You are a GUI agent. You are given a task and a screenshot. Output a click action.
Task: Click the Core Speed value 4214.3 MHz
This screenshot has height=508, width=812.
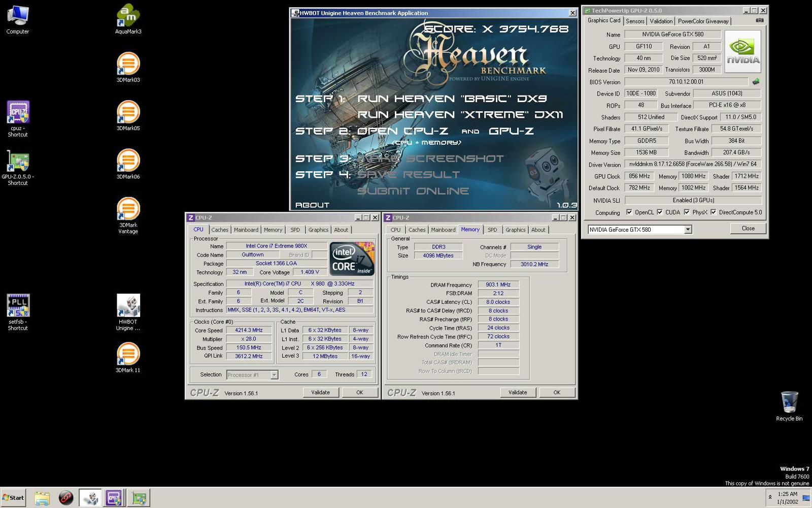(x=249, y=330)
